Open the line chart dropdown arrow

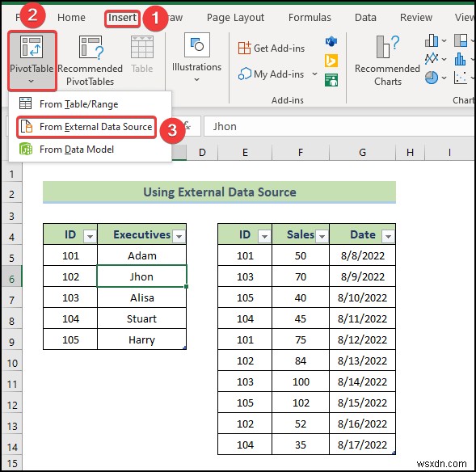444,59
